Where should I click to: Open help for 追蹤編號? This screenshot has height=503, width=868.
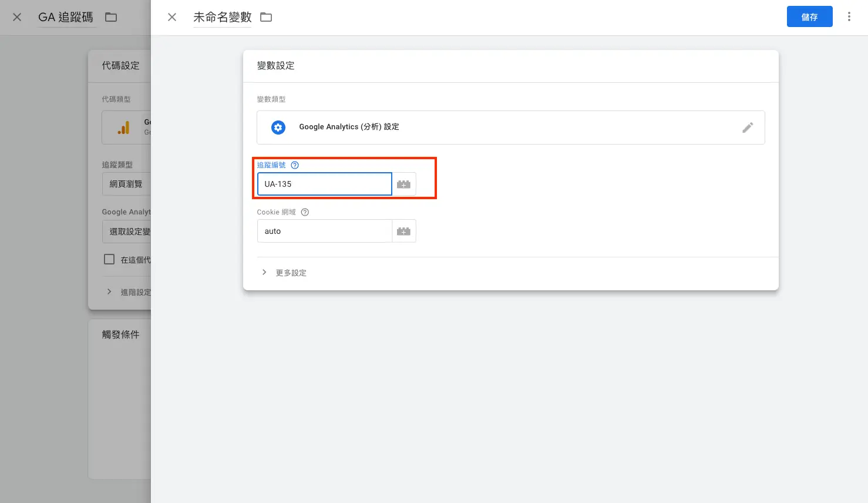pyautogui.click(x=295, y=165)
